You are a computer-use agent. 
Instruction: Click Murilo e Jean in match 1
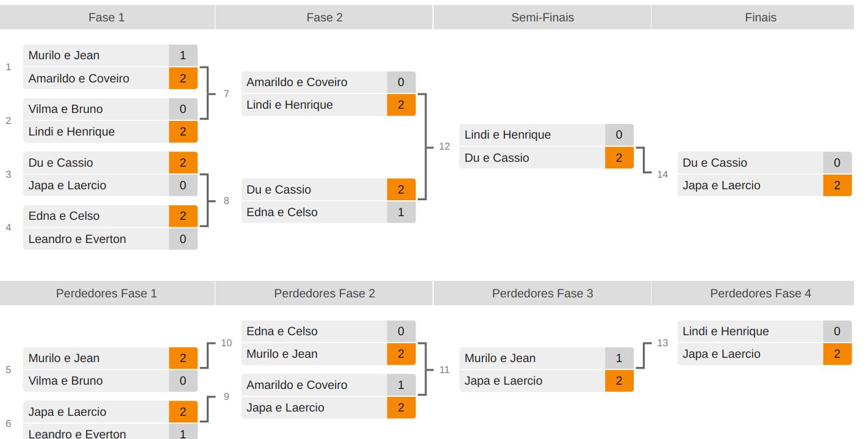tap(64, 56)
